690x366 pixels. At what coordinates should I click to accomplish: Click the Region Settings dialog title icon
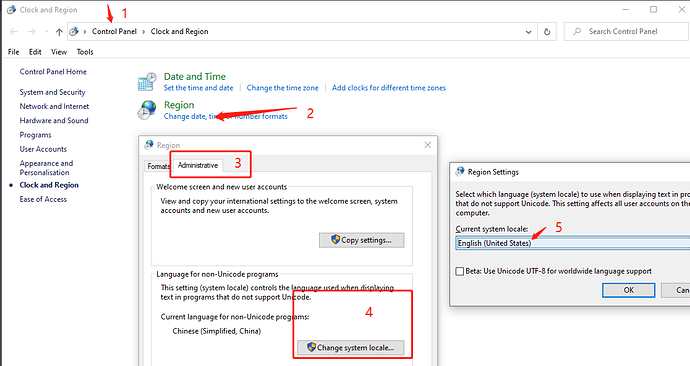tap(460, 172)
